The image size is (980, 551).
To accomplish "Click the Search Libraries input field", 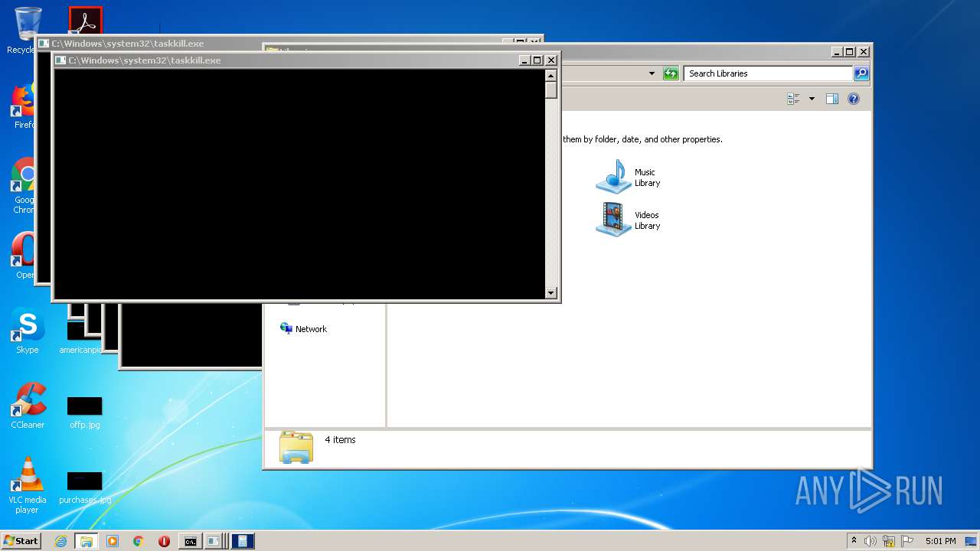I will pos(767,73).
